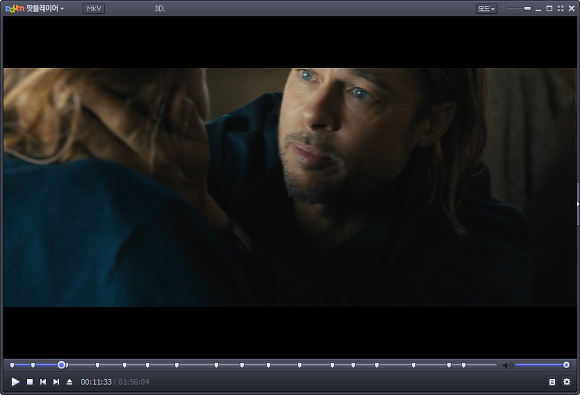
Task: Minimize the player window
Action: coord(538,9)
